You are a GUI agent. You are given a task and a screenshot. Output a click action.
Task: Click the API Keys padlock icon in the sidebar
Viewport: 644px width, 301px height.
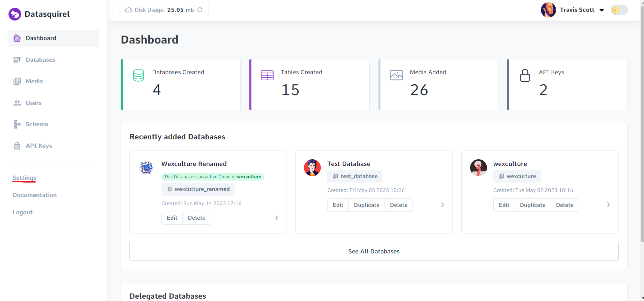[x=17, y=146]
